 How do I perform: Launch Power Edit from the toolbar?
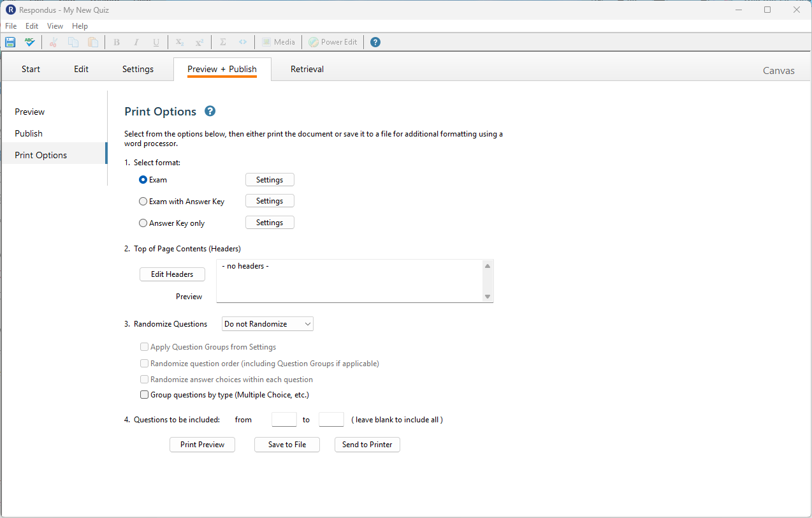[332, 41]
